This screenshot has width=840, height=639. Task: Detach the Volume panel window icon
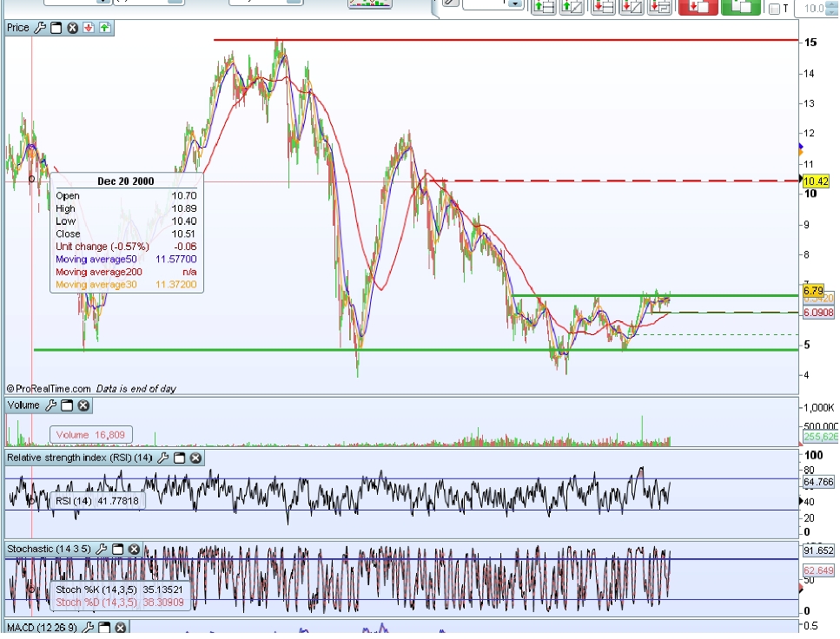coord(67,405)
